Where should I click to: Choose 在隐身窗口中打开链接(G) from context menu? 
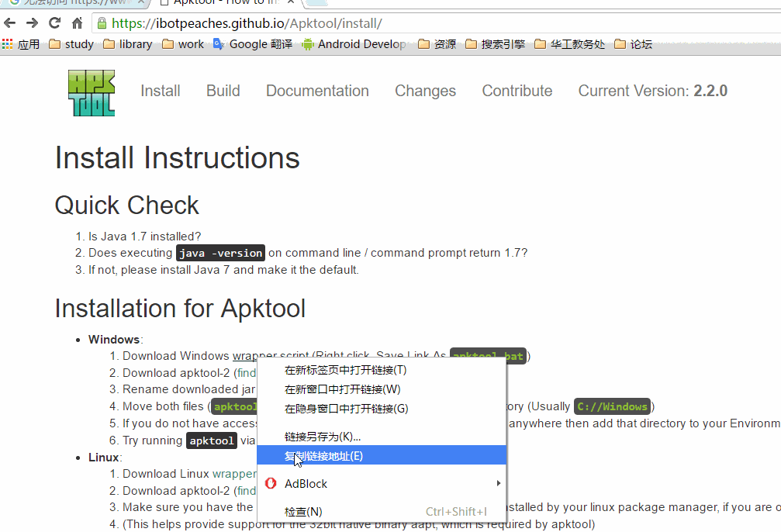pyautogui.click(x=382, y=409)
